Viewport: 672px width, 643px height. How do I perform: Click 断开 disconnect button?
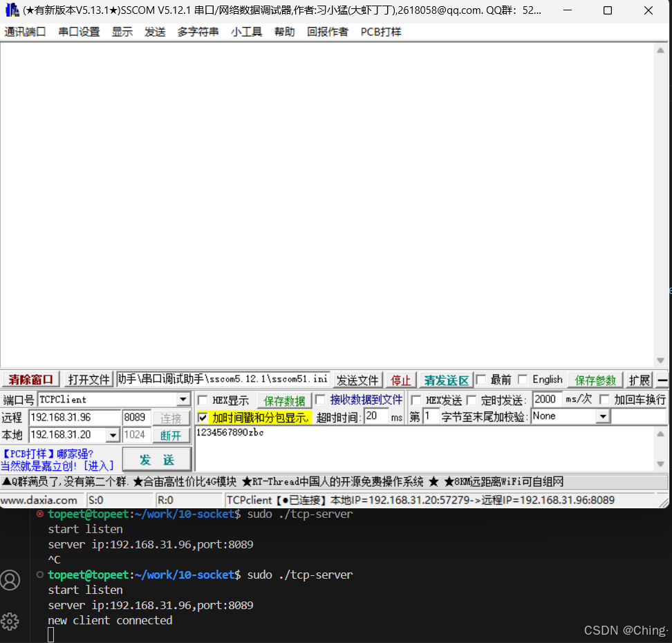pos(171,436)
